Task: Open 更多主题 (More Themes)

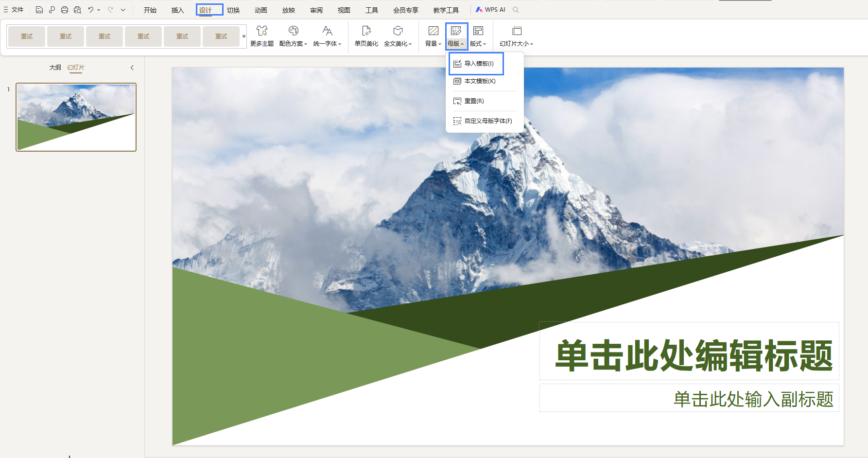Action: [x=262, y=36]
